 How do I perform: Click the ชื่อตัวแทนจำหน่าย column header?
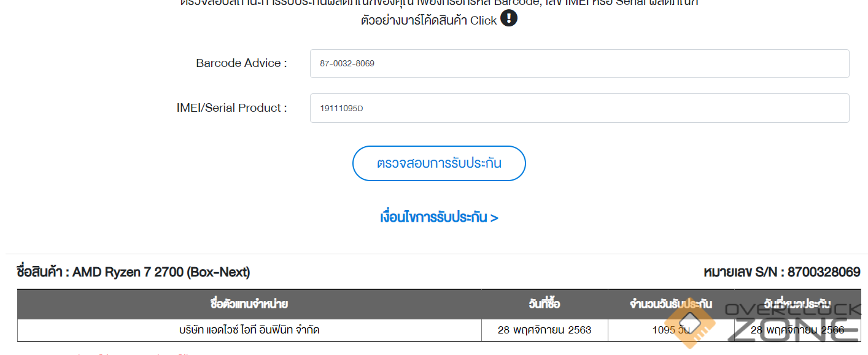(249, 304)
